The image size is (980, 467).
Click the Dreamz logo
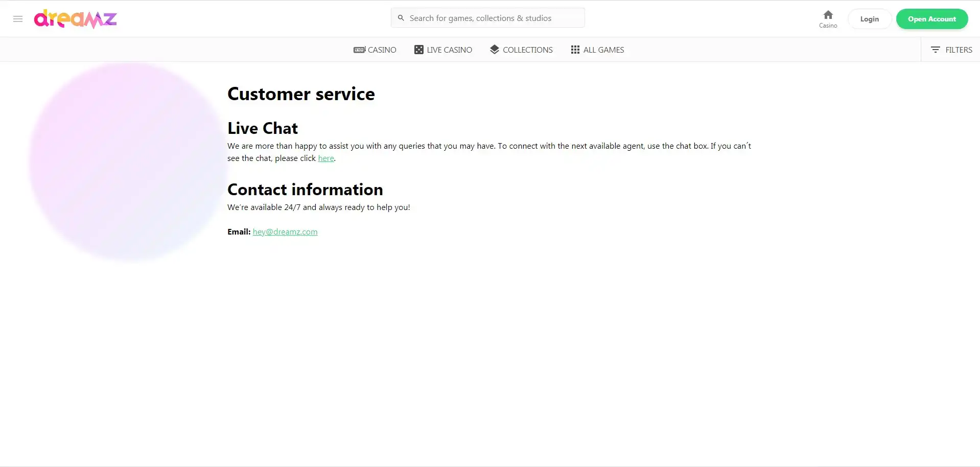(75, 19)
